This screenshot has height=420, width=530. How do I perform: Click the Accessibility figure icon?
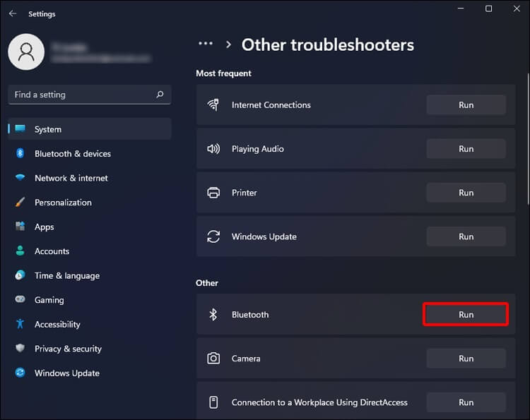point(20,324)
